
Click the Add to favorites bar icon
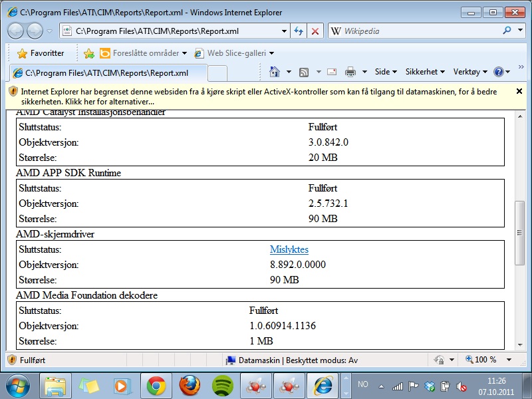click(x=88, y=53)
